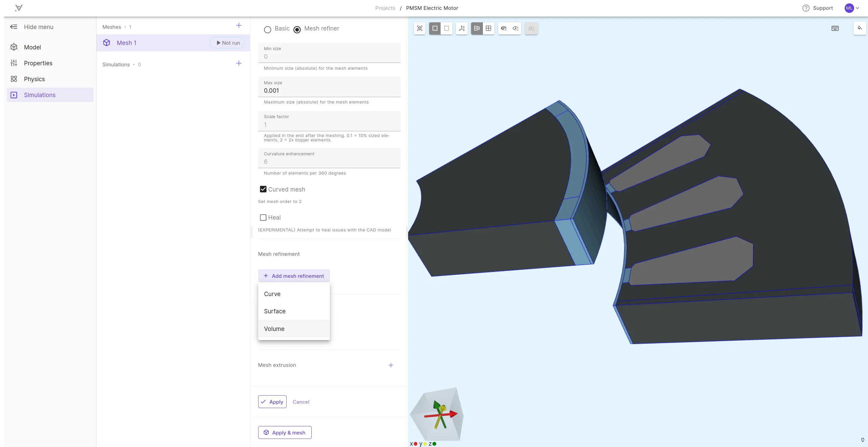The width and height of the screenshot is (868, 447).
Task: Click the PMSM Electric Motor breadcrumb
Action: (x=432, y=8)
